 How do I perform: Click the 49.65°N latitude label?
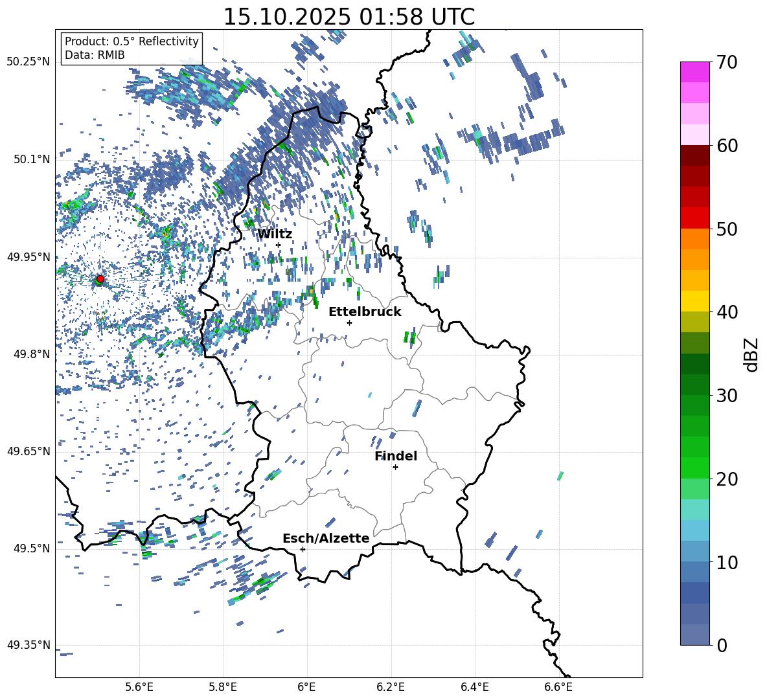pos(29,451)
